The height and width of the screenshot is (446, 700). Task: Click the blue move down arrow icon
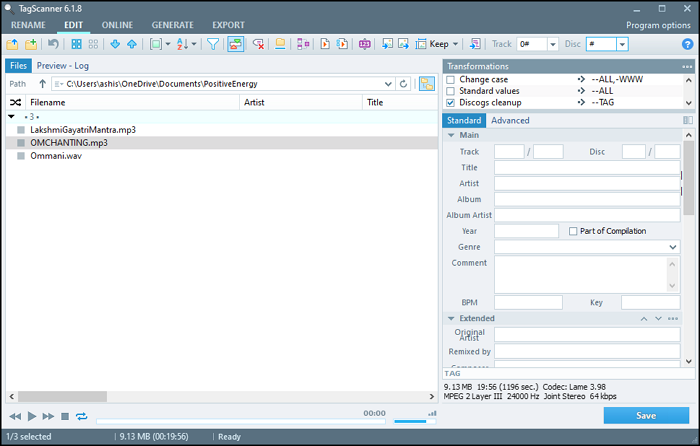pyautogui.click(x=115, y=44)
